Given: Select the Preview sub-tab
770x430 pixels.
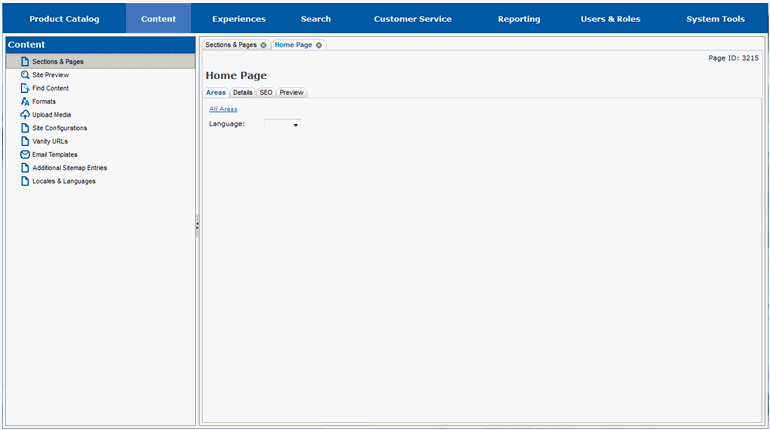Looking at the screenshot, I should pos(292,92).
